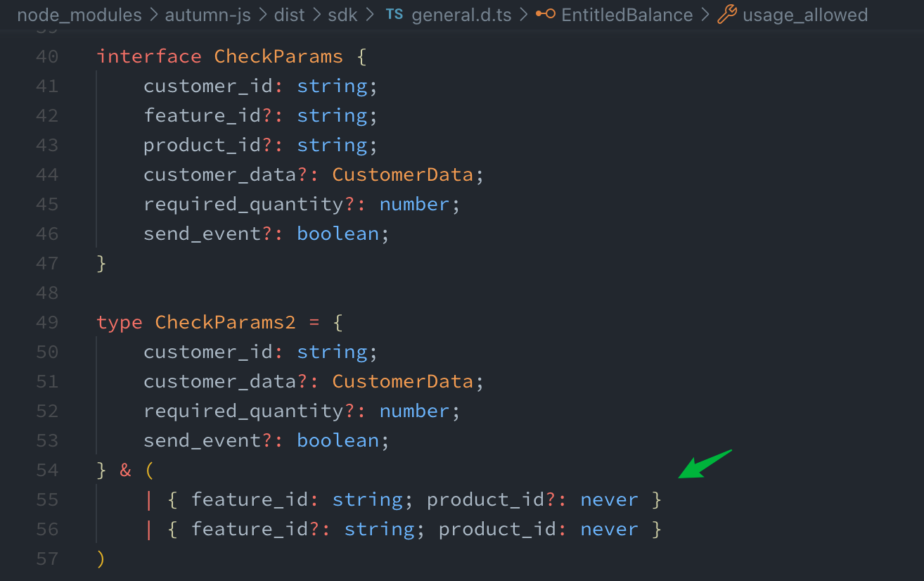Screen dimensions: 924x581
Task: Click the never keyword on line 55
Action: [x=609, y=499]
